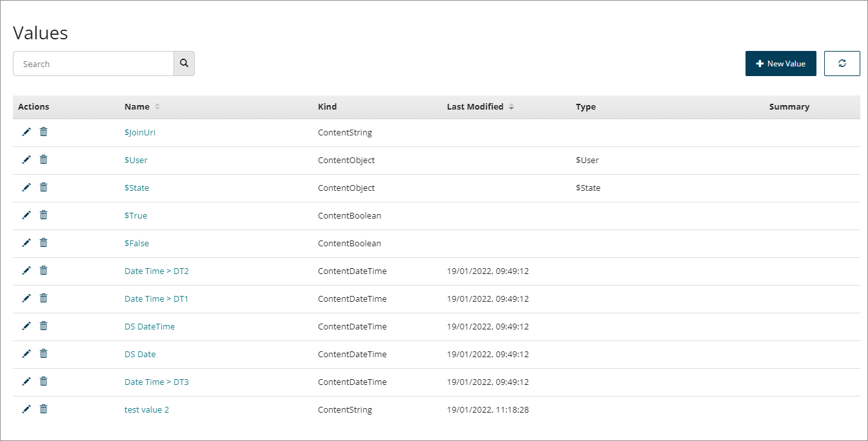
Task: Focus the Search text field
Action: pyautogui.click(x=94, y=64)
